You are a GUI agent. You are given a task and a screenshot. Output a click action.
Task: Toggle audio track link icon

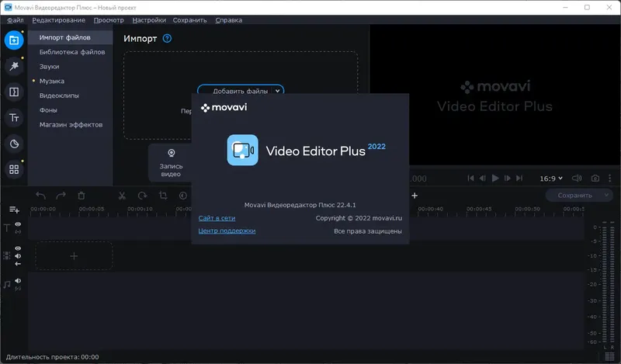[18, 289]
